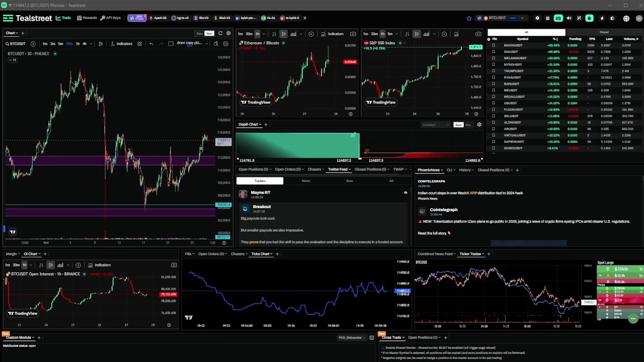Select 5m timeframe on S&P 500 chart

390,34
